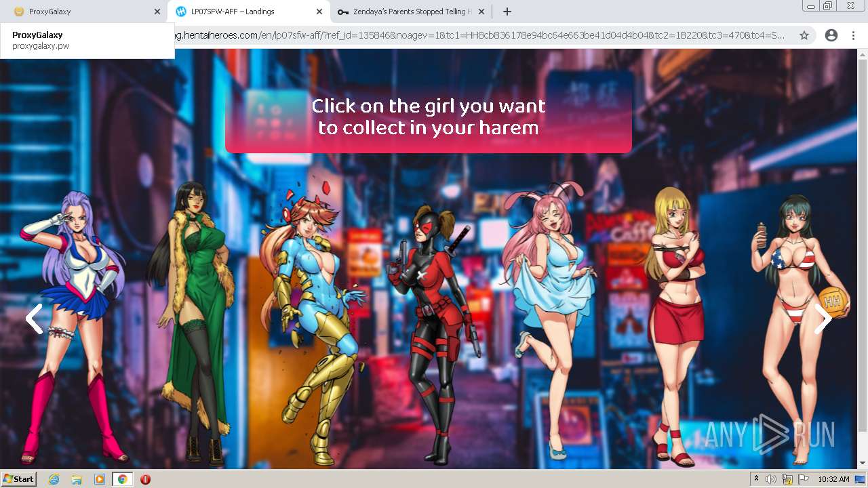The image size is (868, 488).
Task: Switch to the ProxyGalaxy tab
Action: [x=83, y=12]
